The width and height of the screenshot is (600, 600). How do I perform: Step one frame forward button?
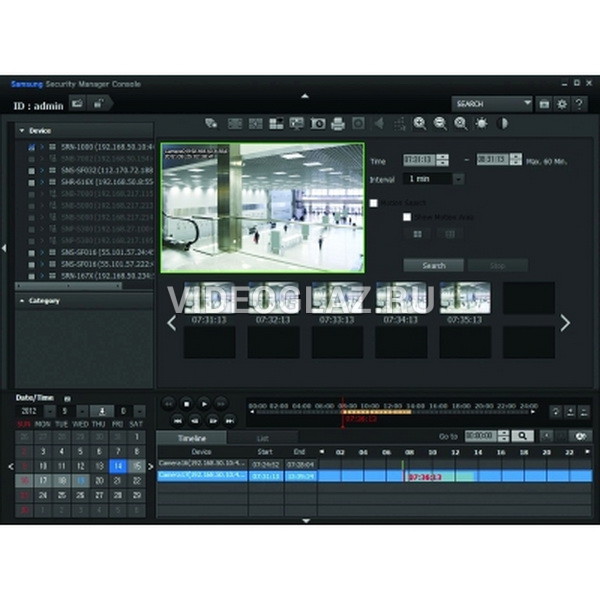tap(213, 421)
